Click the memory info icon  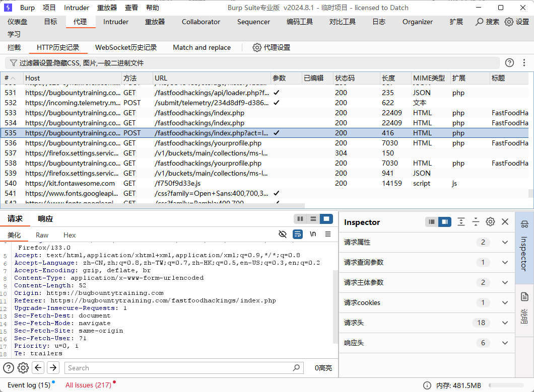[427, 385]
